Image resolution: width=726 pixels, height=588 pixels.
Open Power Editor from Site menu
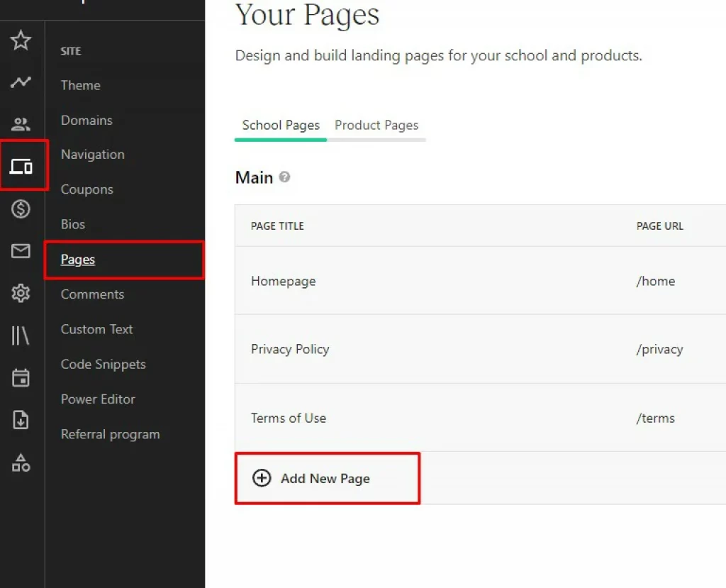[98, 399]
